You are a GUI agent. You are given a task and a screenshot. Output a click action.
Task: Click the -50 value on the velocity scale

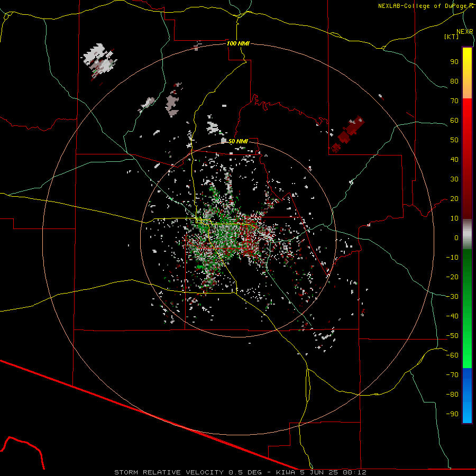pos(452,336)
